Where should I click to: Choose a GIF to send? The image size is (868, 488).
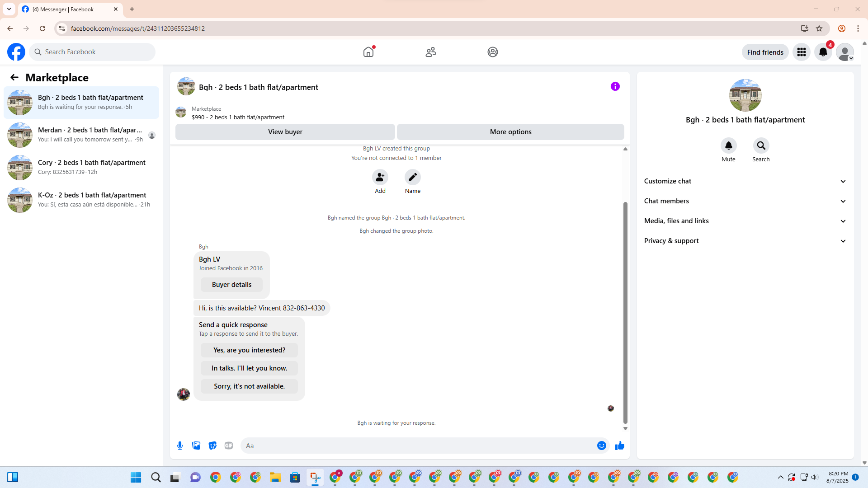229,446
